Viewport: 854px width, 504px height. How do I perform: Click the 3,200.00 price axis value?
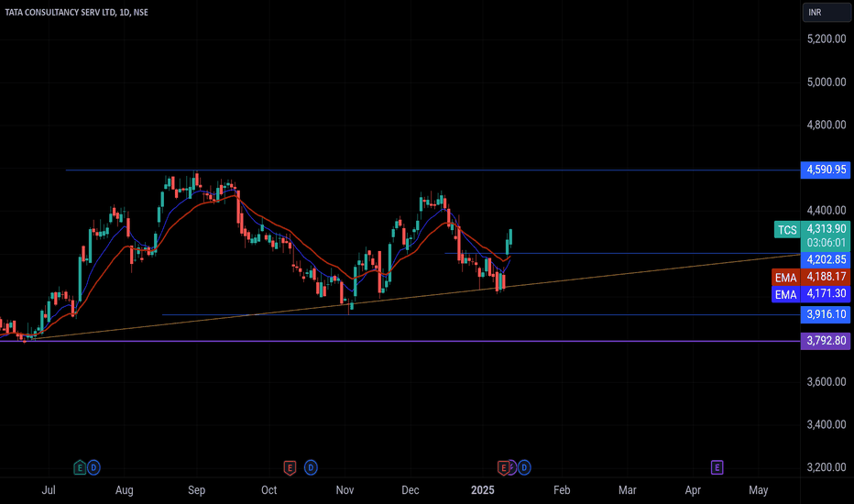[x=827, y=467]
